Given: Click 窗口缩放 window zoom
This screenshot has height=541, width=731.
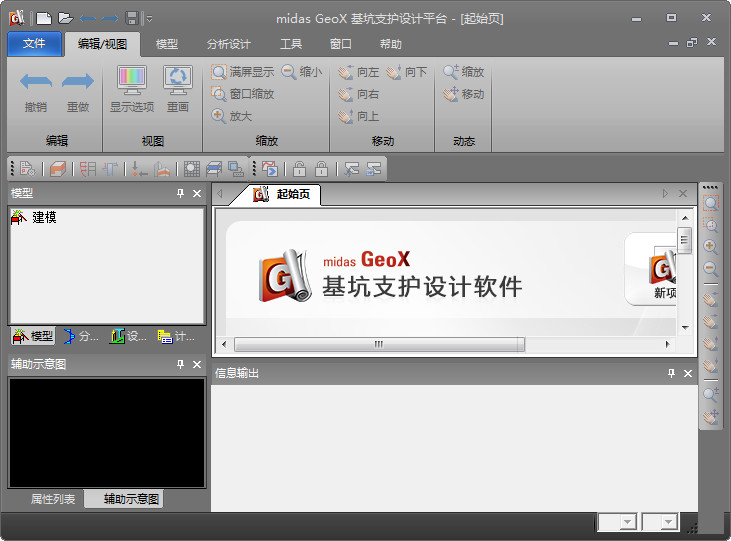Looking at the screenshot, I should pyautogui.click(x=242, y=94).
